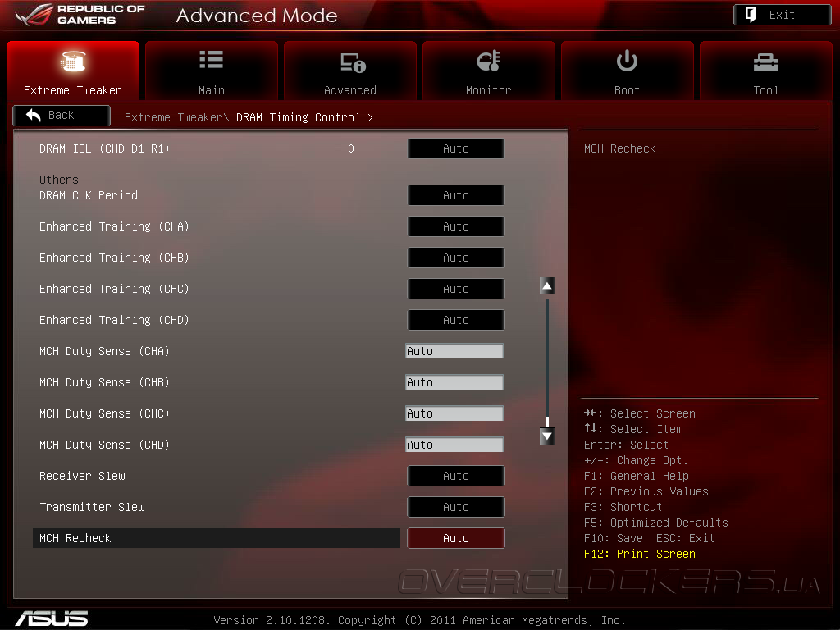Click the scroll down arrow
Screen dimensions: 840x630
547,436
